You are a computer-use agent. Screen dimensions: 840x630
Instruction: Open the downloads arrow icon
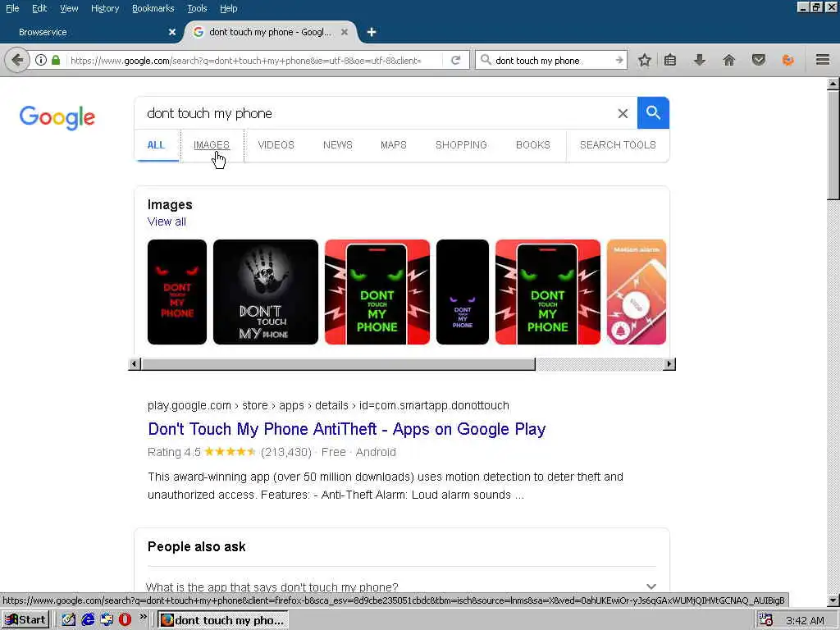coord(699,60)
